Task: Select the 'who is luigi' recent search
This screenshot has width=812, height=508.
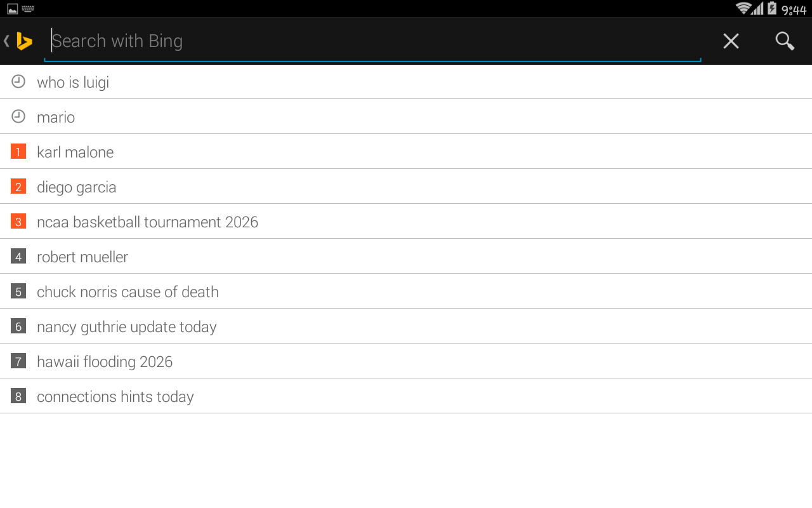Action: 73,83
